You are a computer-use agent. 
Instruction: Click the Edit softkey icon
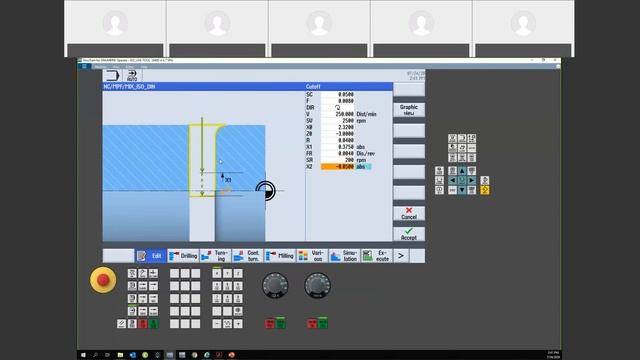click(142, 256)
